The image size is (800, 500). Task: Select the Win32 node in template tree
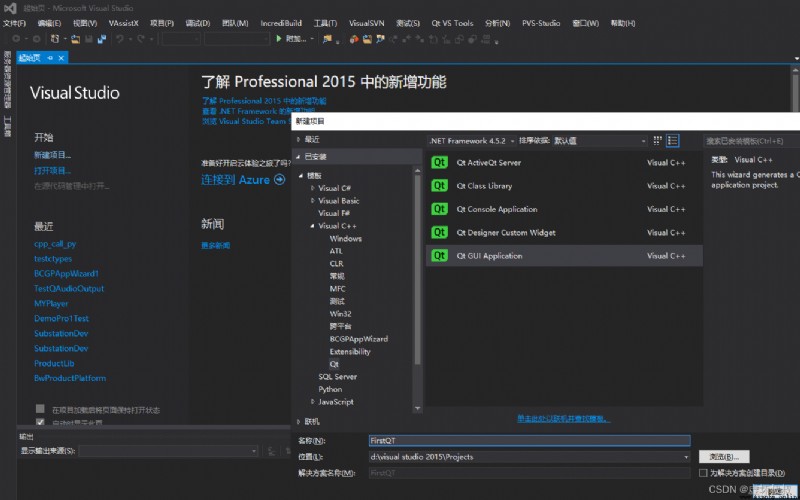tap(340, 314)
